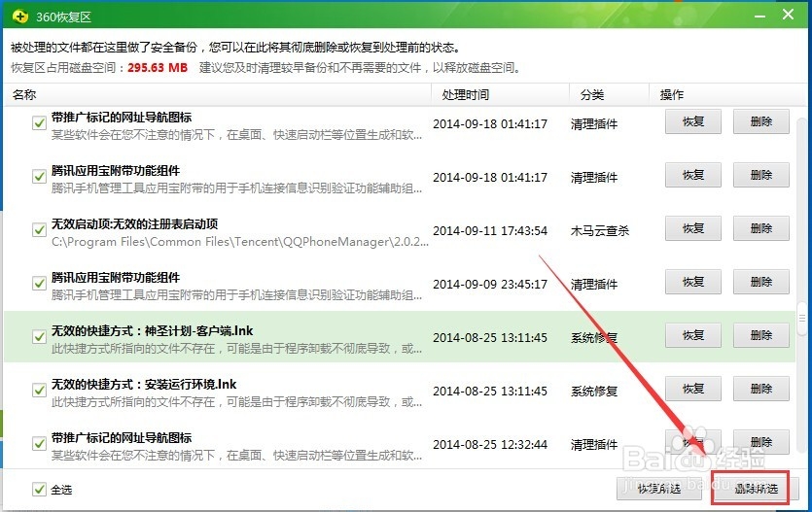Restore 带推广标记的网址导航图标 from 2014-09-18
812x512 pixels.
pyautogui.click(x=693, y=121)
